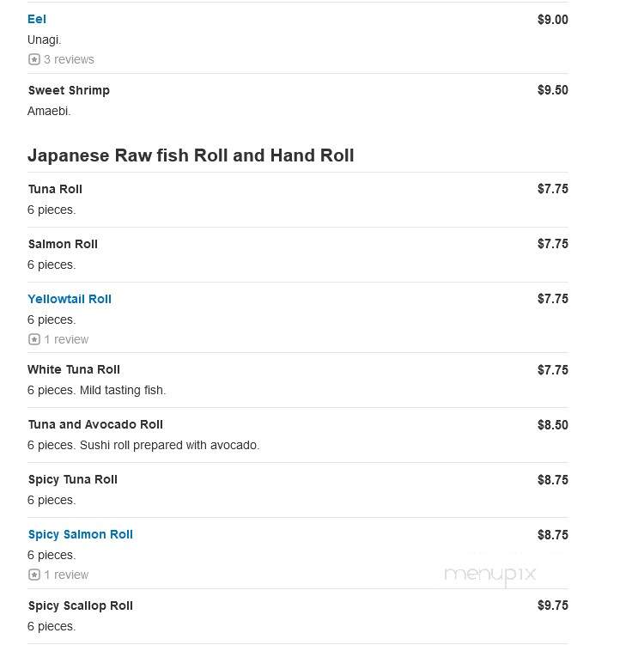The width and height of the screenshot is (644, 645).
Task: Open the Eel menu item link
Action: (37, 19)
